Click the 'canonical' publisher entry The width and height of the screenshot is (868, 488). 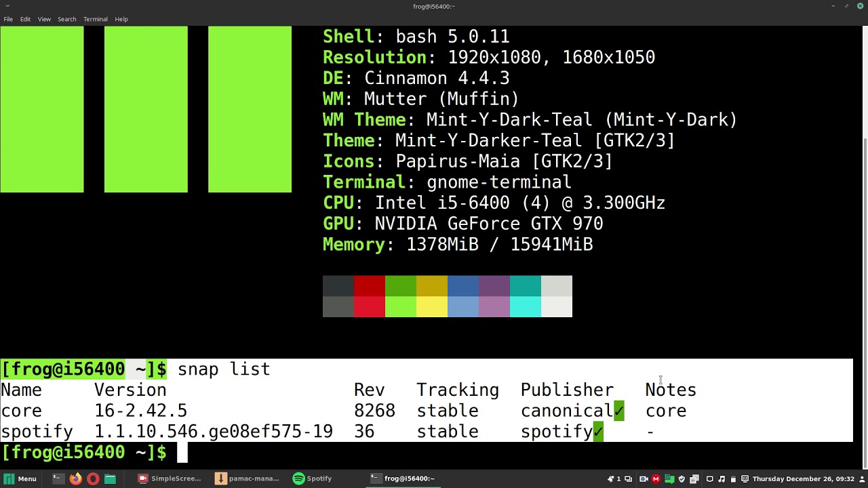click(x=567, y=411)
